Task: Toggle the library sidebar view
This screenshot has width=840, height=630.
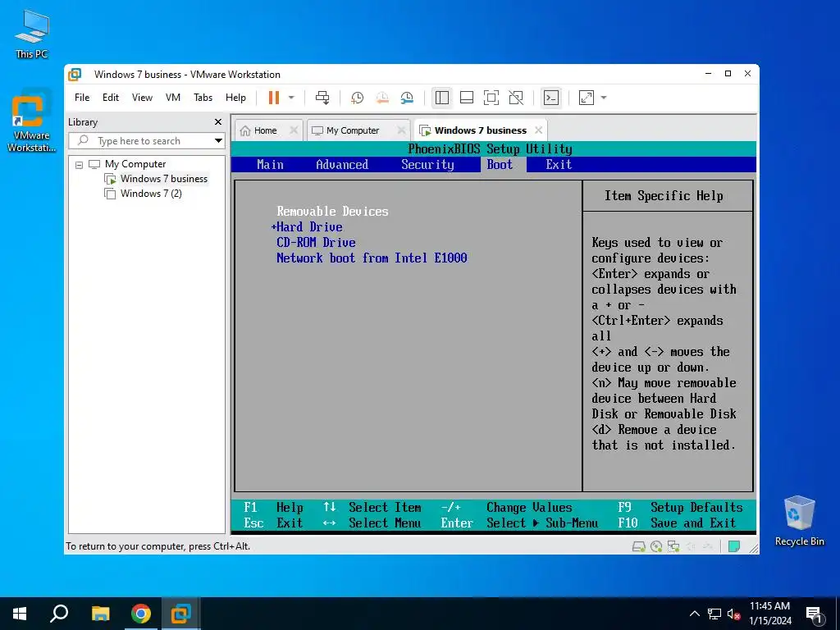Action: tap(442, 98)
